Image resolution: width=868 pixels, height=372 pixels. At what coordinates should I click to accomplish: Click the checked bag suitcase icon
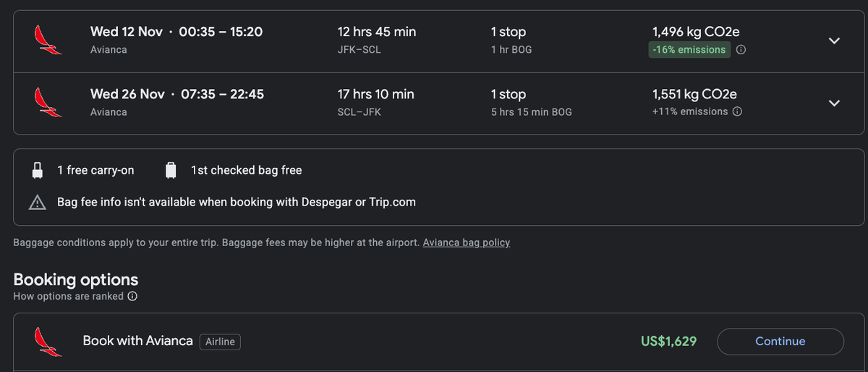tap(171, 171)
